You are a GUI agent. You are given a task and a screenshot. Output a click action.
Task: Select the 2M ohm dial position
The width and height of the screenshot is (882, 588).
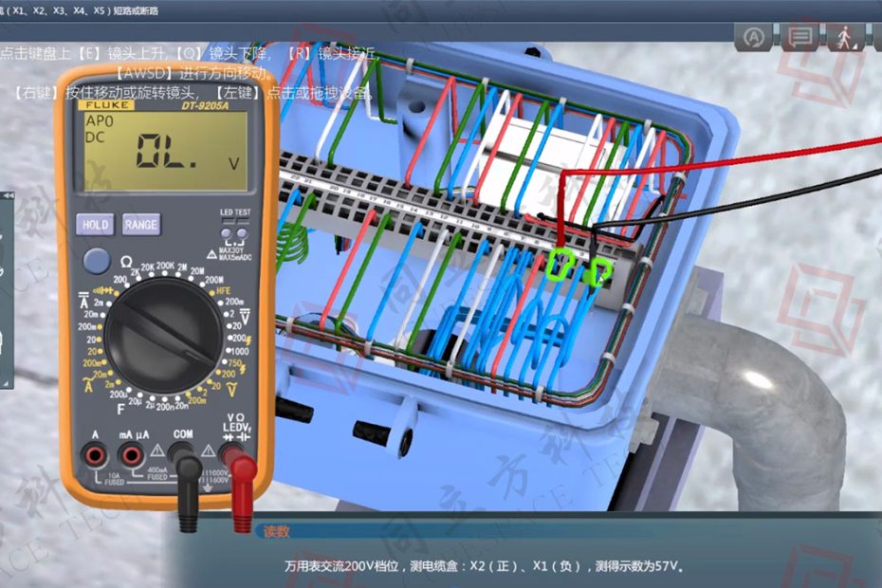point(182,266)
